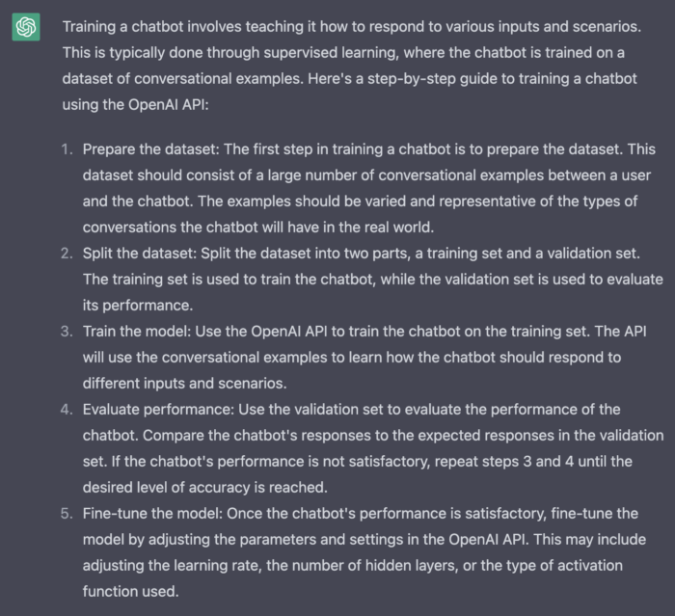Click the ChatGPT logo avatar icon
Screen dimensions: 675x616
pyautogui.click(x=26, y=27)
